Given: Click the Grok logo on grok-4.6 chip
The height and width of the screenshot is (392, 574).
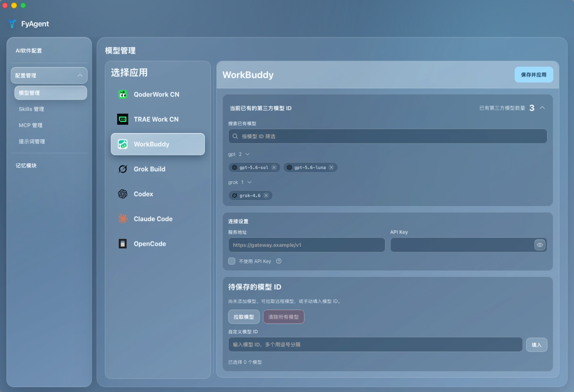Looking at the screenshot, I should click(x=234, y=196).
